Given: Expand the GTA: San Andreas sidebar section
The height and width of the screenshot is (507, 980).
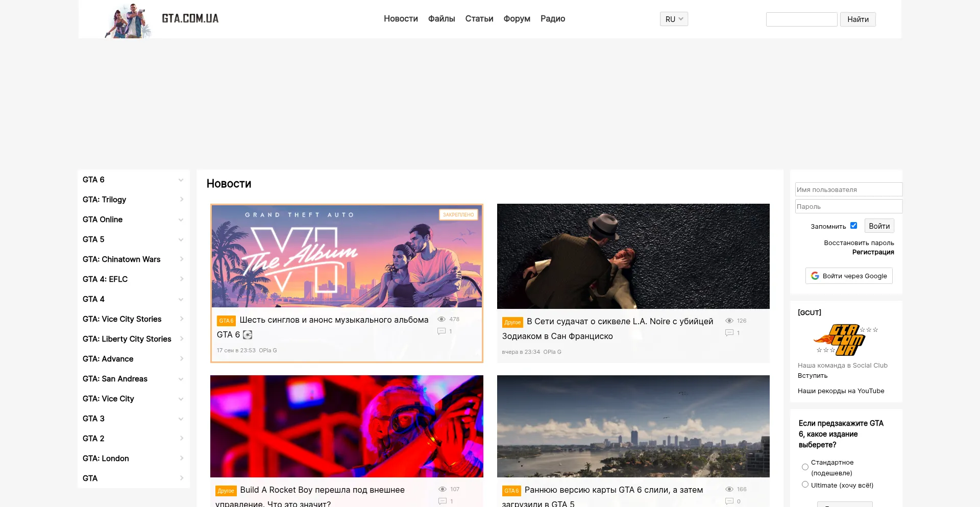Looking at the screenshot, I should [181, 379].
